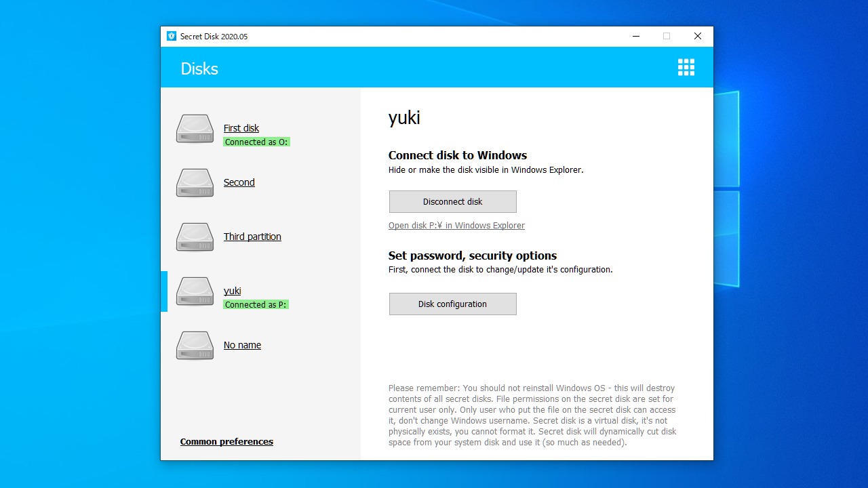Click the Secret Disk title bar app icon

pos(172,36)
